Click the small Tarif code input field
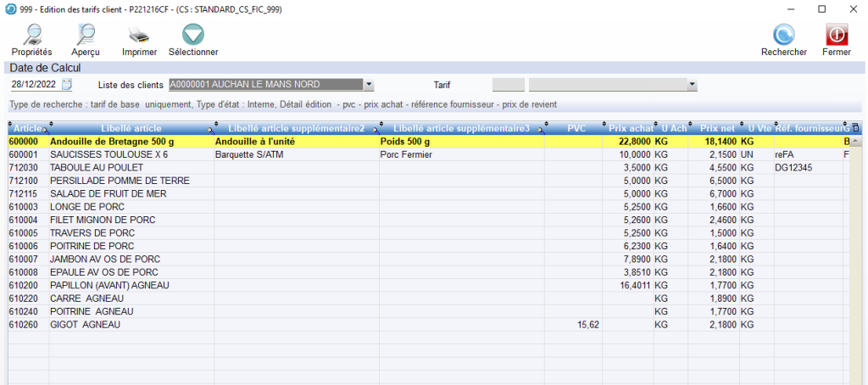The height and width of the screenshot is (385, 868). 508,85
